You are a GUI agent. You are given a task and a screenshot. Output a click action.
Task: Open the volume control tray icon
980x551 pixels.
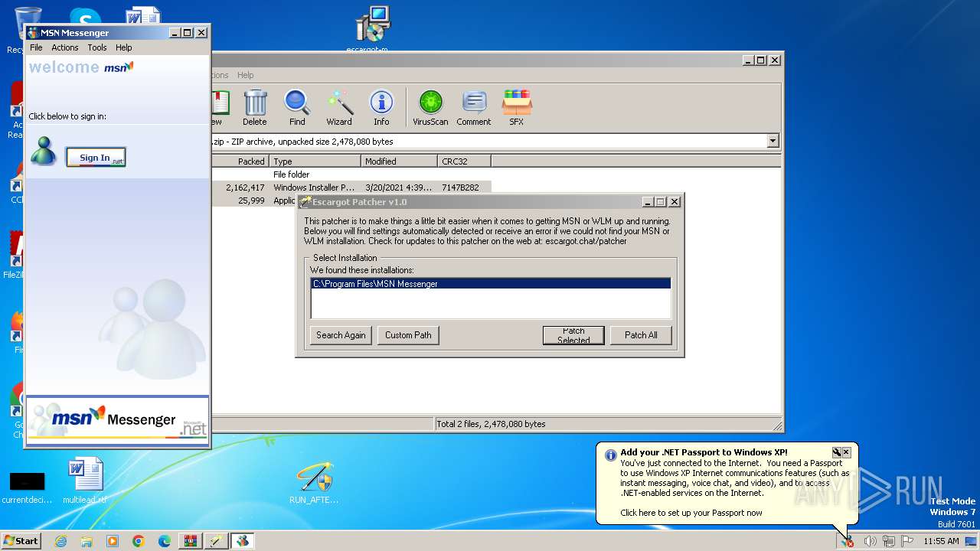(870, 541)
